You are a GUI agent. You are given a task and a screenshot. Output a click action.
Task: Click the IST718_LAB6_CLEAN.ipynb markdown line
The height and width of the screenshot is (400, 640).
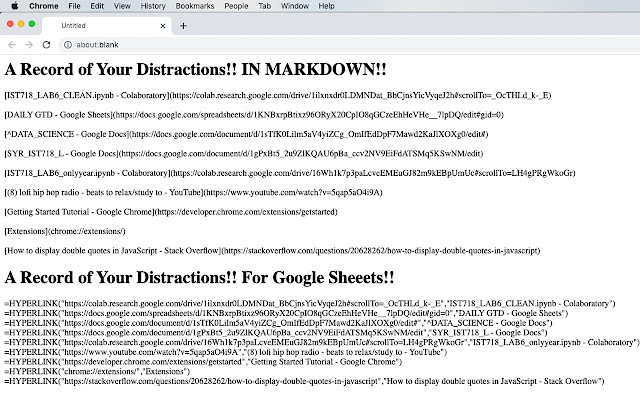[278, 96]
